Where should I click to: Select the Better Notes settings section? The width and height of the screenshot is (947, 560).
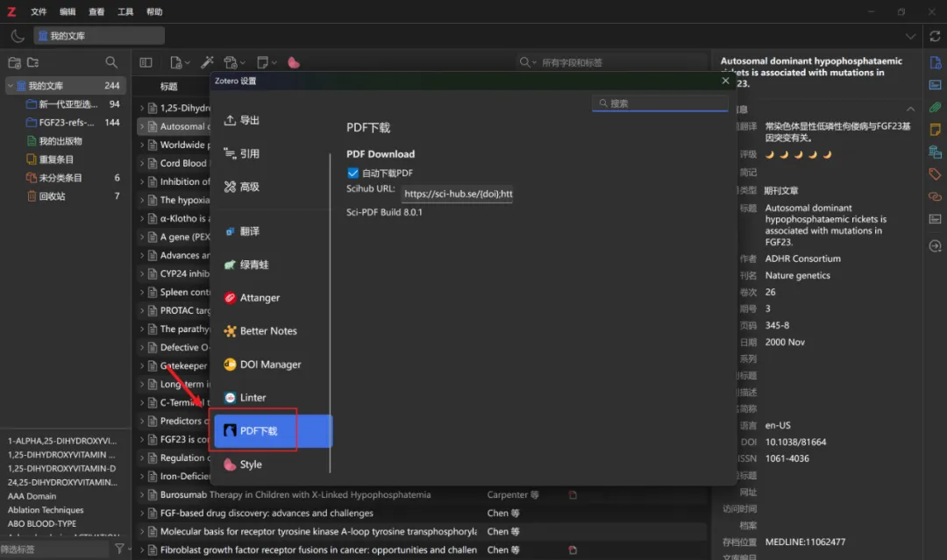272,330
